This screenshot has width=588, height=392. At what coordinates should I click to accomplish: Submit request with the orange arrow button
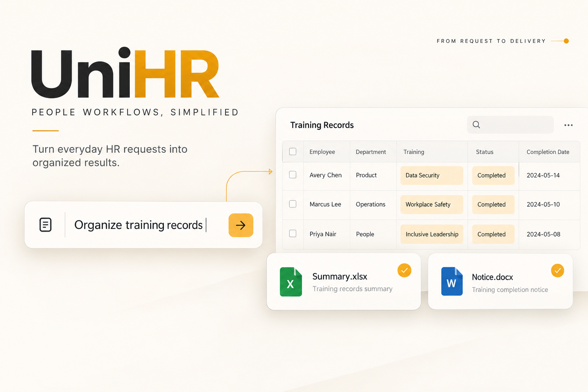[x=241, y=225]
